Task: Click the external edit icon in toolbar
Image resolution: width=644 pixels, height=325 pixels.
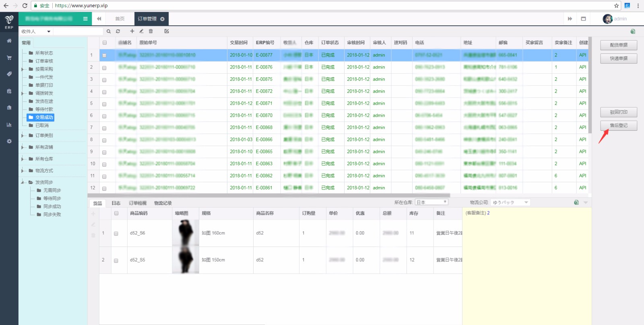Action: [167, 31]
